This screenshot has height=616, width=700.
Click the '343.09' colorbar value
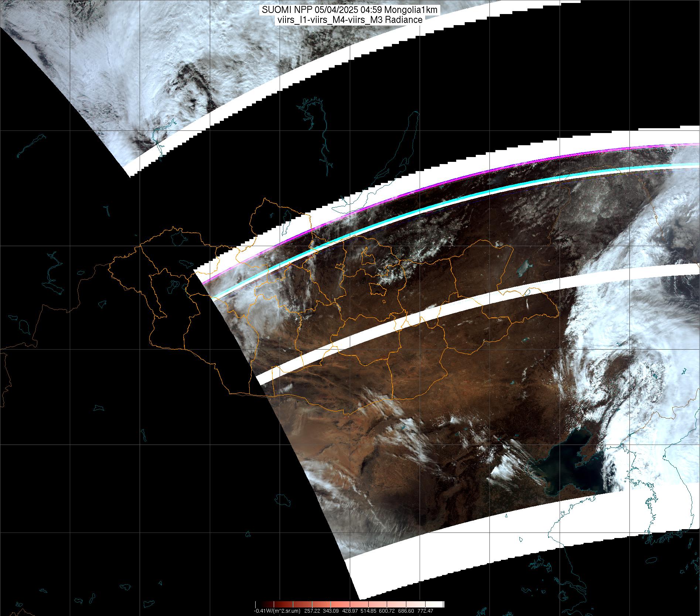pos(331,611)
